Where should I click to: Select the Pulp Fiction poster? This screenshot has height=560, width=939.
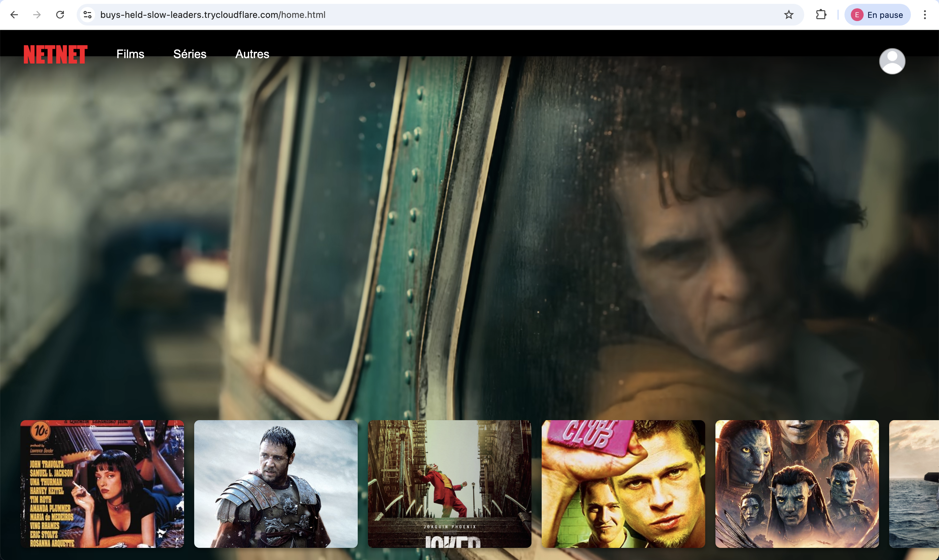[102, 483]
